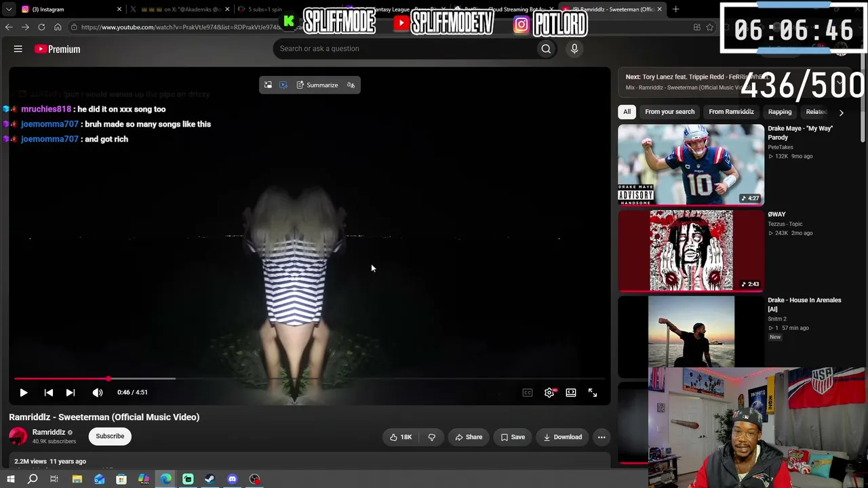
Task: Open Microsoft 365 Copilot taskbar icon
Action: 144,479
